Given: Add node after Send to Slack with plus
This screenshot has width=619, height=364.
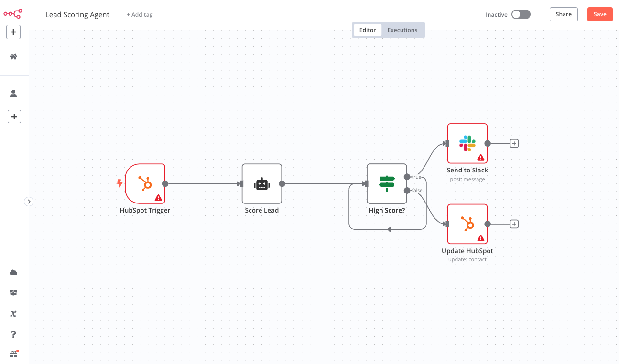Looking at the screenshot, I should click(514, 143).
